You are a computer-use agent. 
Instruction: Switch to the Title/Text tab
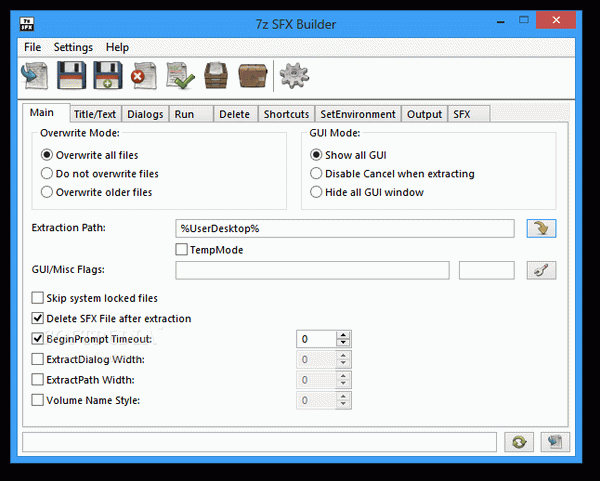[95, 114]
